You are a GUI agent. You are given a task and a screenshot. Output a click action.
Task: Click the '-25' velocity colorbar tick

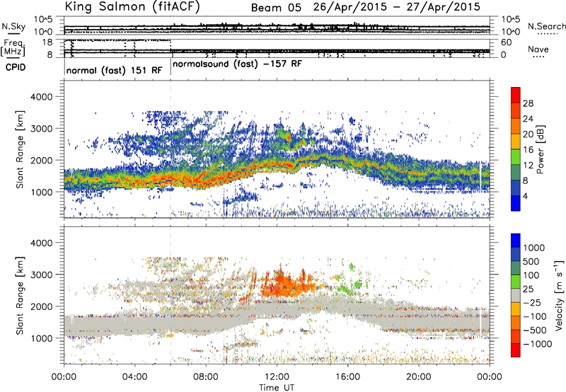click(x=532, y=303)
